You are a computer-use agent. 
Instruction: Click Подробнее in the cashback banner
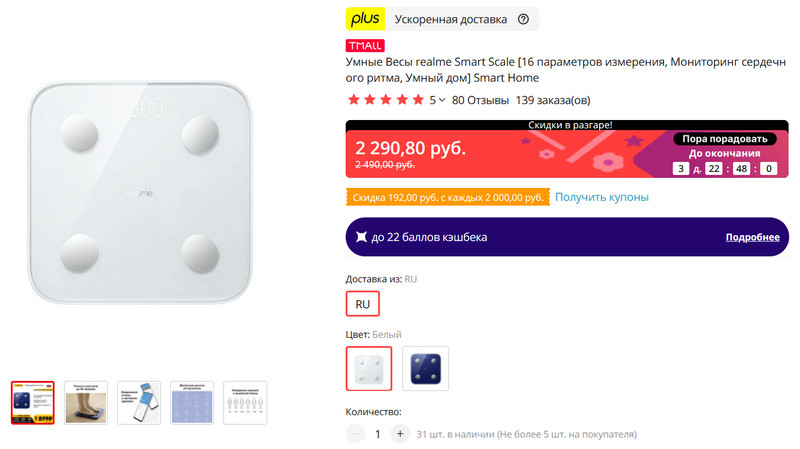pyautogui.click(x=752, y=238)
